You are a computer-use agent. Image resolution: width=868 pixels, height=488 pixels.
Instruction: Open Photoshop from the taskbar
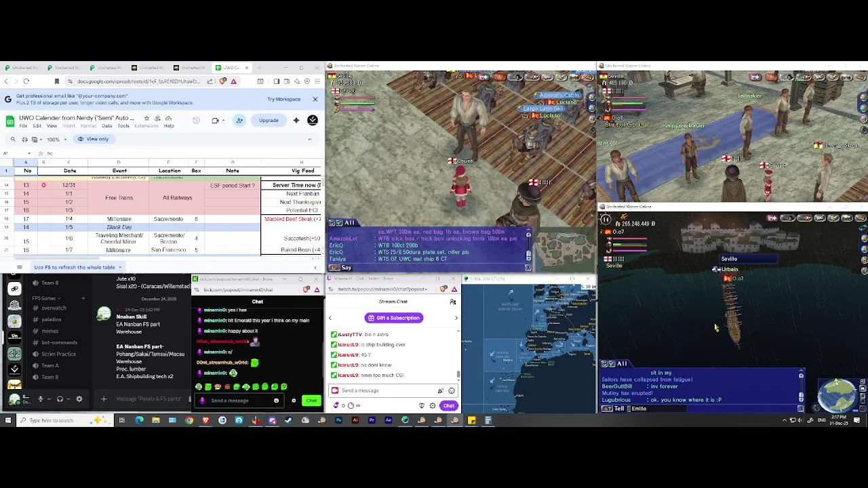[x=338, y=420]
